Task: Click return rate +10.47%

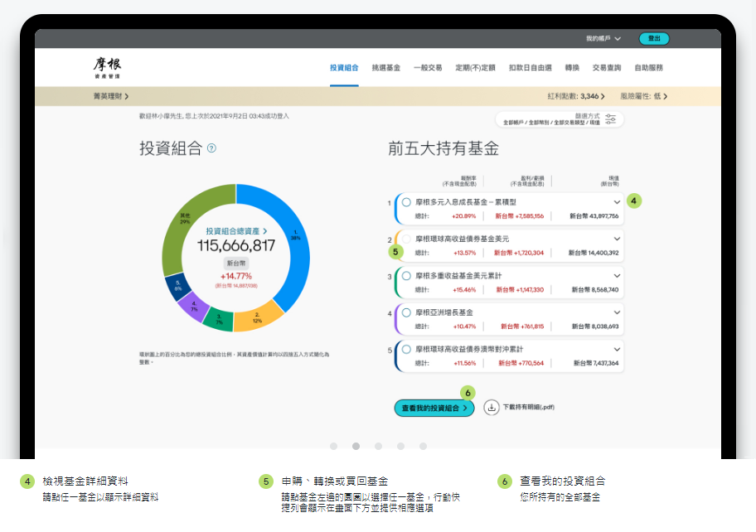Action: (x=464, y=326)
